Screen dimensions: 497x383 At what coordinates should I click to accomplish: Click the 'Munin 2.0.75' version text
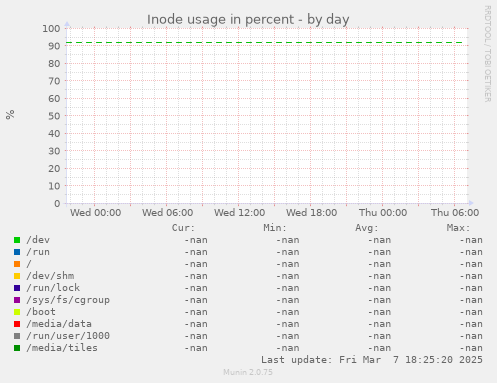248,372
